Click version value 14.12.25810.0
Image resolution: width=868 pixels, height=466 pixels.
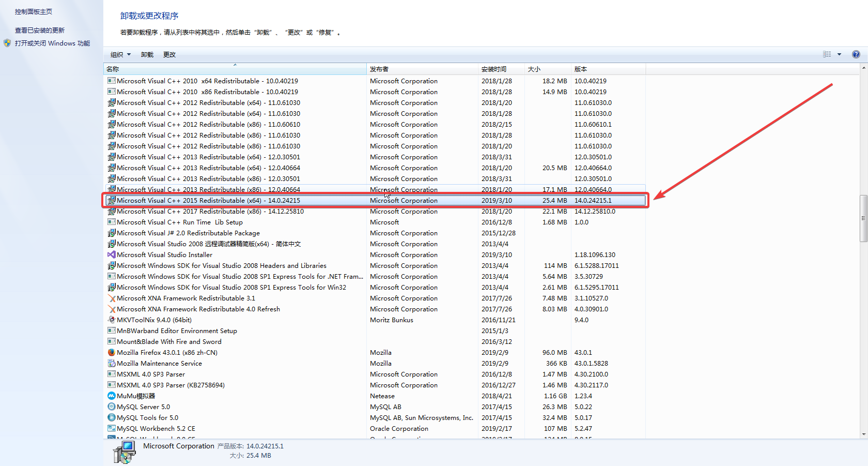pyautogui.click(x=595, y=211)
